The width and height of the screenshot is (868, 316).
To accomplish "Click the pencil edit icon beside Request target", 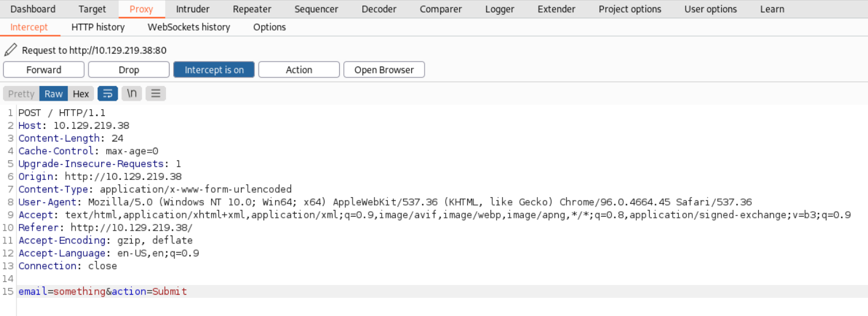I will point(11,50).
